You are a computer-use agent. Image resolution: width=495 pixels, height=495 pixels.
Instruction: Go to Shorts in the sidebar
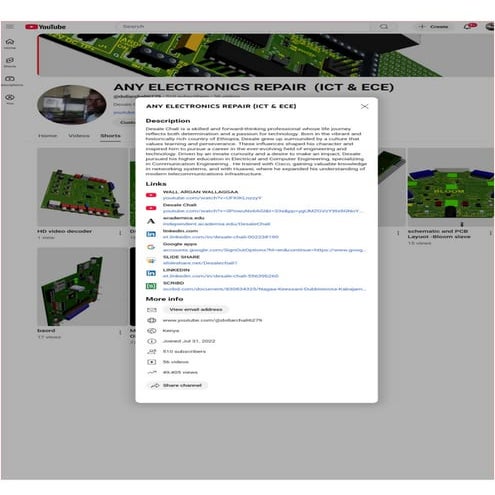pos(10,62)
